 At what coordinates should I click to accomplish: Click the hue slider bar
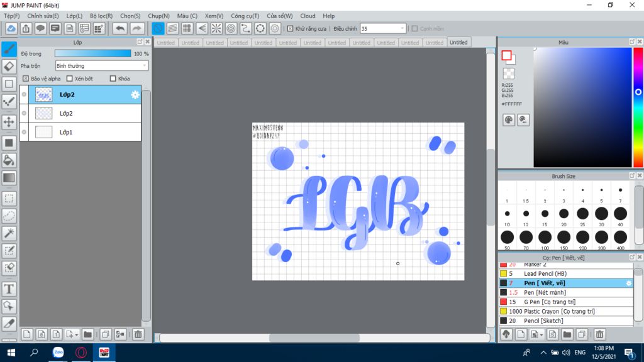click(638, 107)
